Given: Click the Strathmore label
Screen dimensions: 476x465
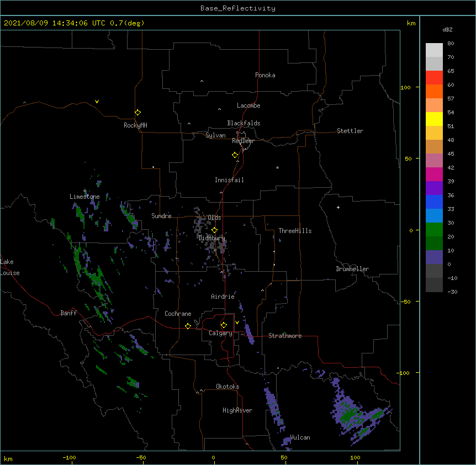Looking at the screenshot, I should coord(285,336).
